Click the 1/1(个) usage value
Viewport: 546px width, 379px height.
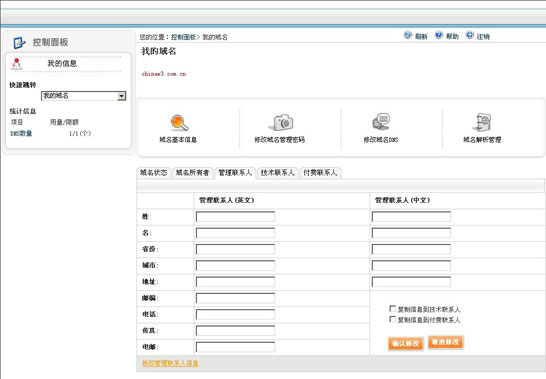pyautogui.click(x=80, y=133)
